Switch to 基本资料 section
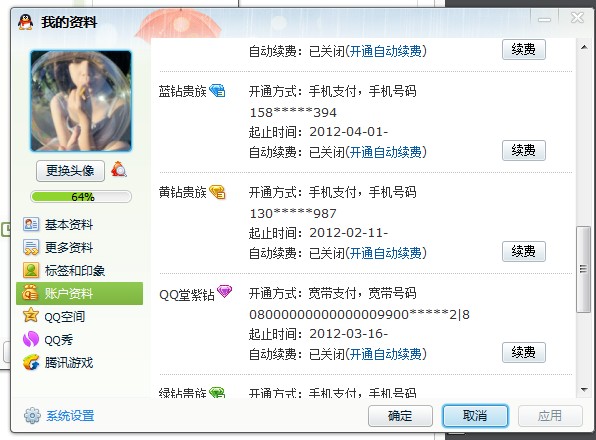 click(58, 224)
